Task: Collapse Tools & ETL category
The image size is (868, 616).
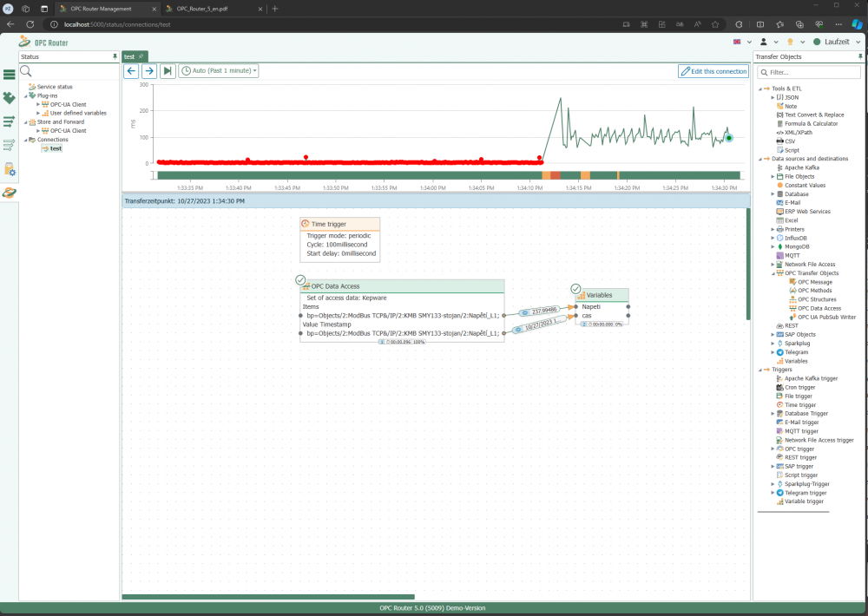Action: pyautogui.click(x=760, y=88)
